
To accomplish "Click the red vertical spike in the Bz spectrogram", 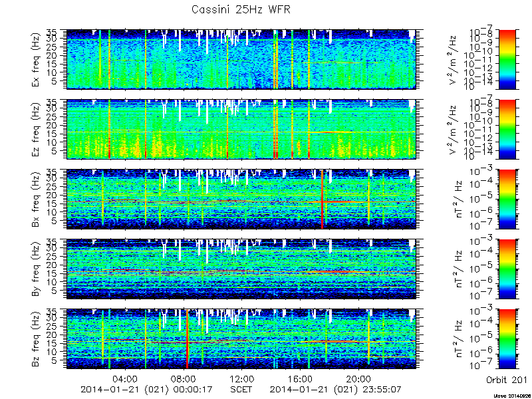I will tap(187, 339).
